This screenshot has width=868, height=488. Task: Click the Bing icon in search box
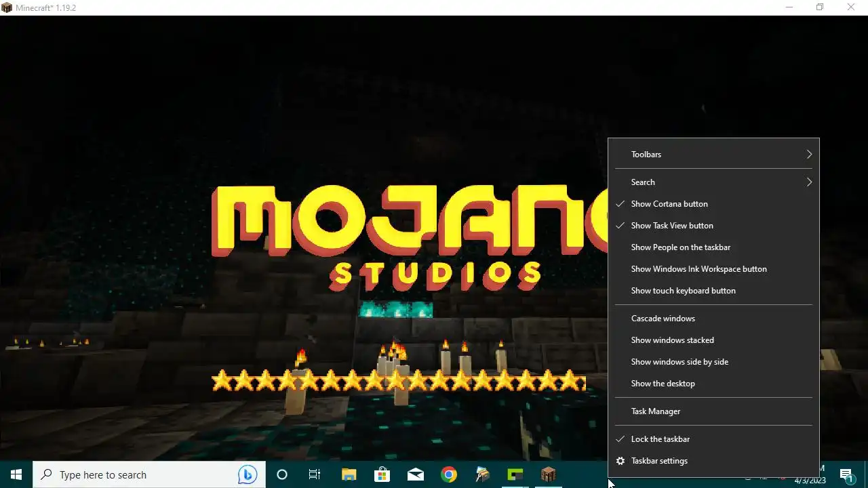point(248,474)
